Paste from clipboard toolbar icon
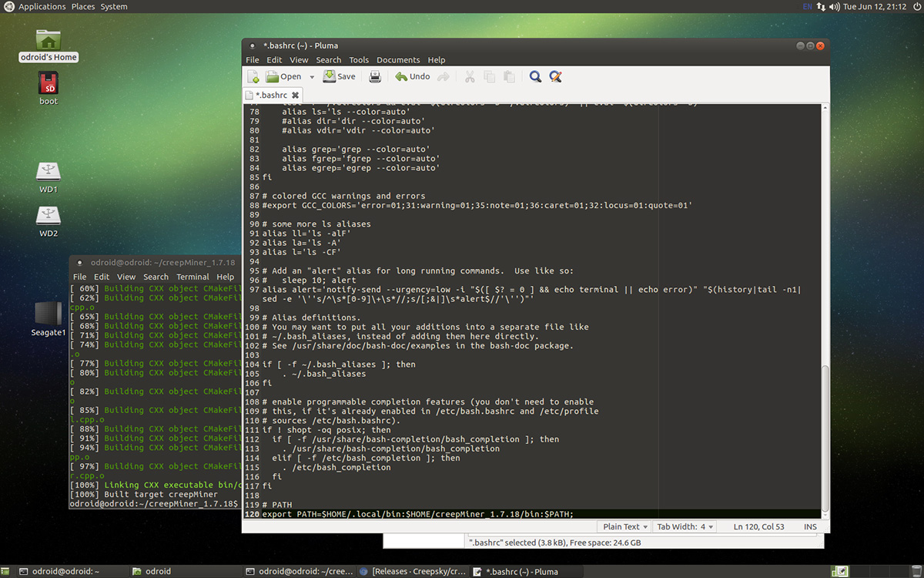Viewport: 924px width, 578px height. [x=509, y=76]
